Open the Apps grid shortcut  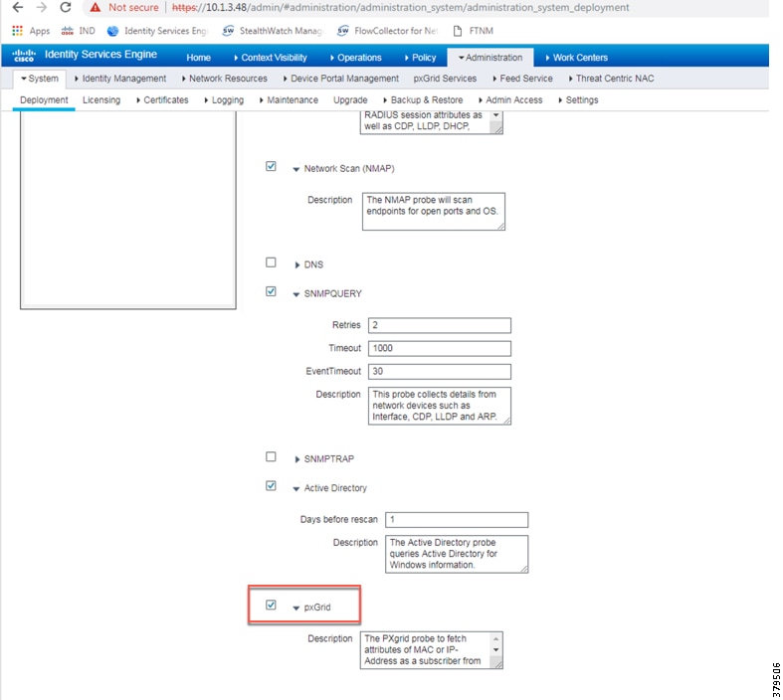pyautogui.click(x=31, y=31)
